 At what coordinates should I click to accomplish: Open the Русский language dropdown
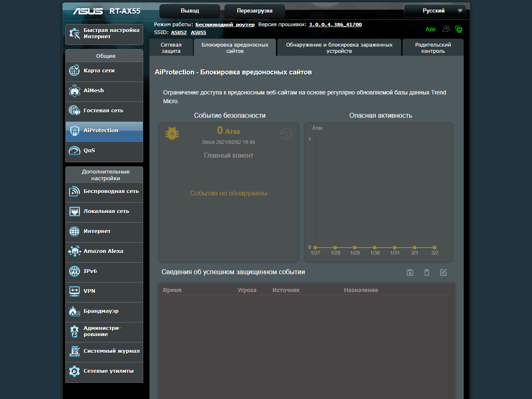(x=435, y=11)
